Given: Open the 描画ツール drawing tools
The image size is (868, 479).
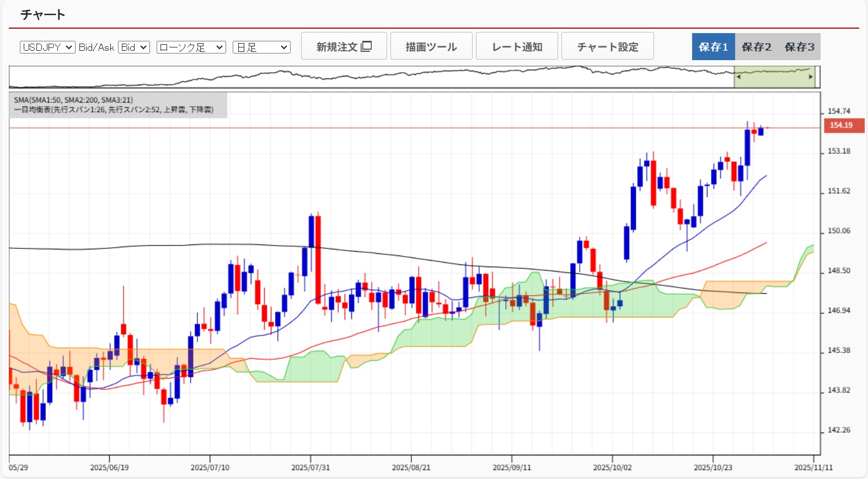Looking at the screenshot, I should point(431,46).
